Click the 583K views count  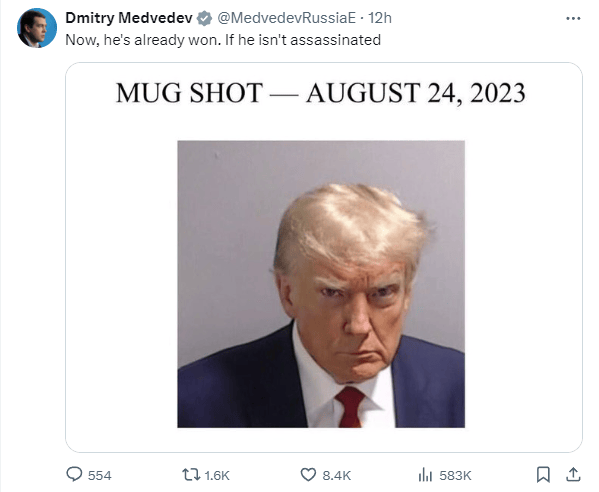[455, 476]
